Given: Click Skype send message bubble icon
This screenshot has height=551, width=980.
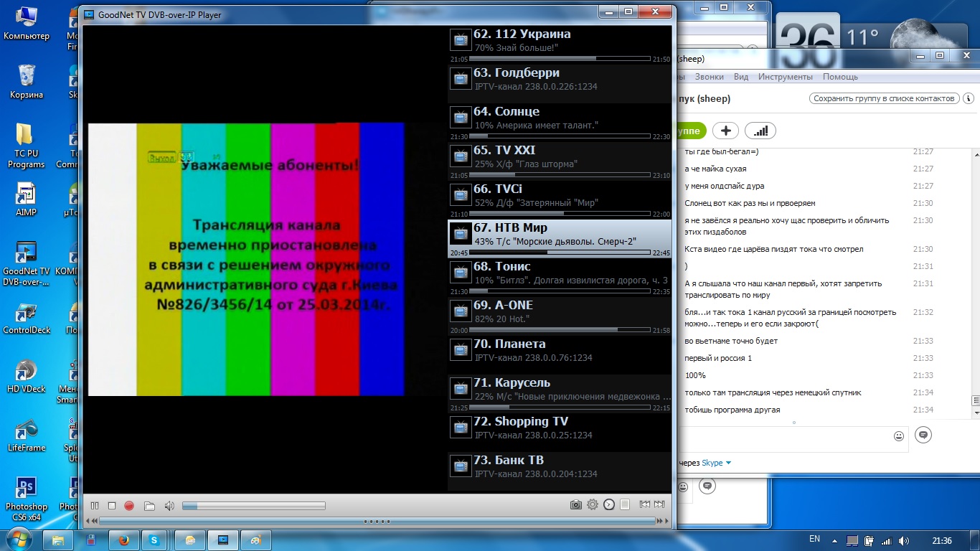Looking at the screenshot, I should click(923, 435).
